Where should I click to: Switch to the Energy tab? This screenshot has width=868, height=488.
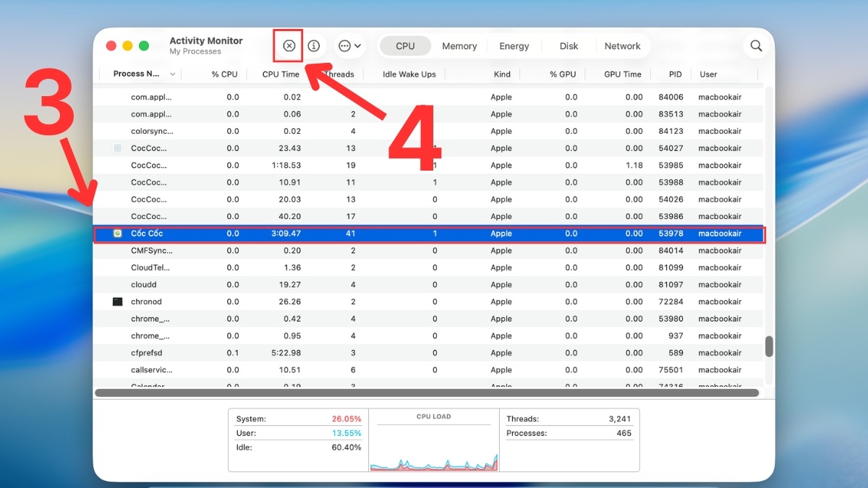point(514,46)
